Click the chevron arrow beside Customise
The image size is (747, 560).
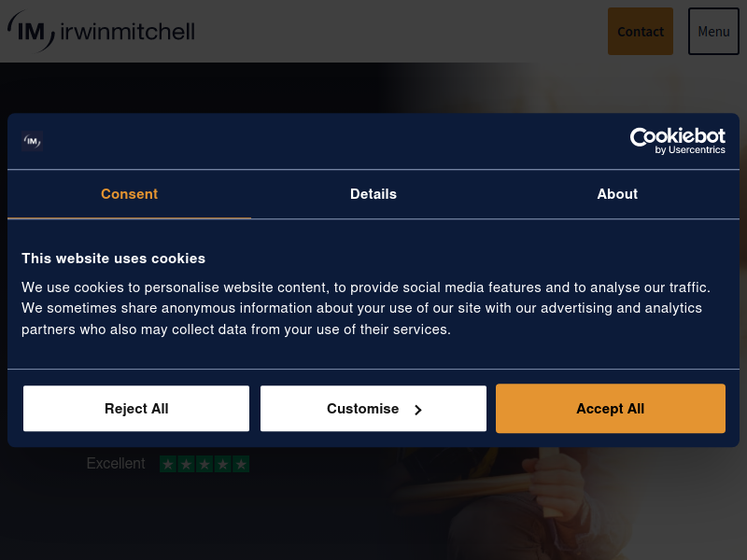[418, 410]
